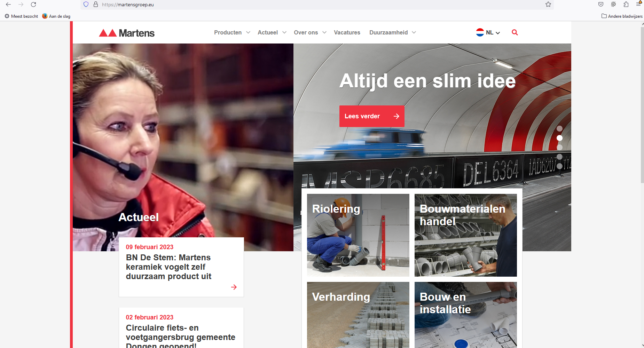Click the Lees verder button
This screenshot has width=644, height=348.
[x=371, y=116]
